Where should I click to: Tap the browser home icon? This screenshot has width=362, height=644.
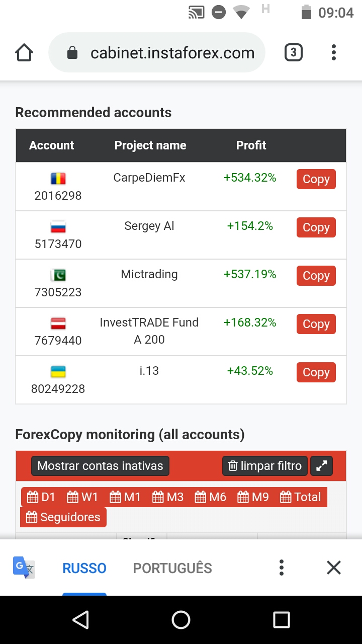click(24, 53)
